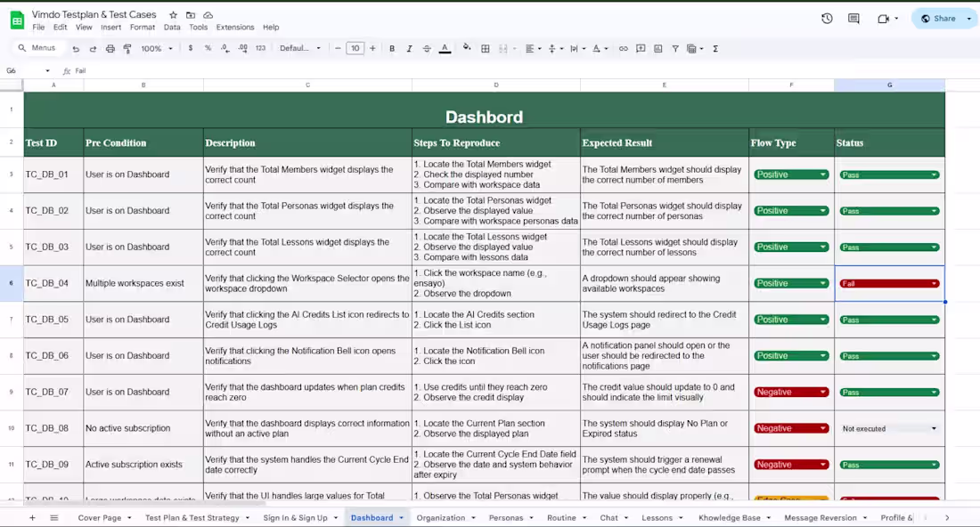Open the text color picker
Image resolution: width=980 pixels, height=527 pixels.
tap(445, 48)
